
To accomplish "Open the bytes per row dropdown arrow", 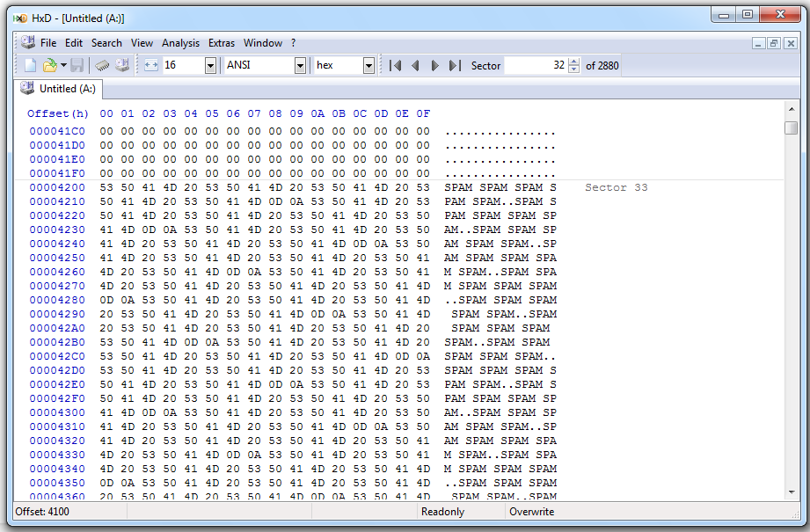I will point(210,66).
